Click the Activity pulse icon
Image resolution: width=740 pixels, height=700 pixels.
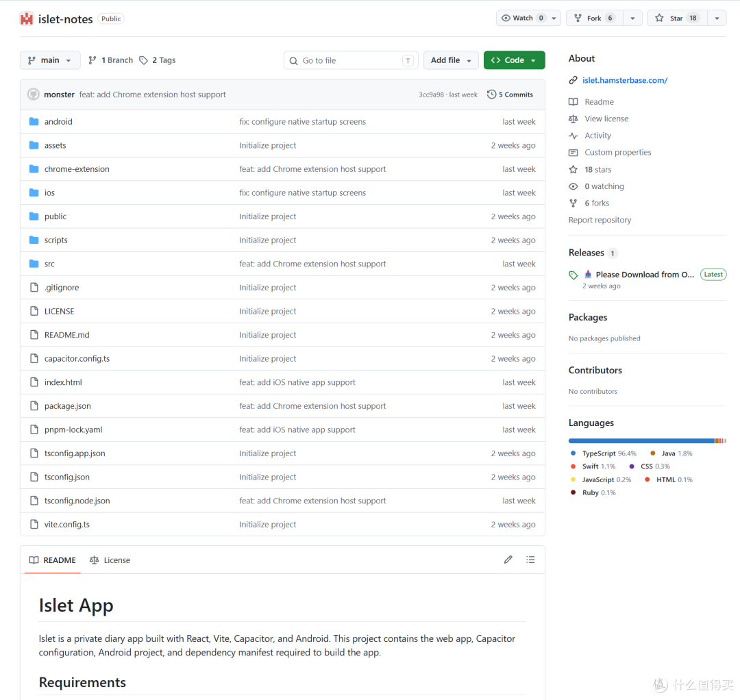tap(573, 136)
